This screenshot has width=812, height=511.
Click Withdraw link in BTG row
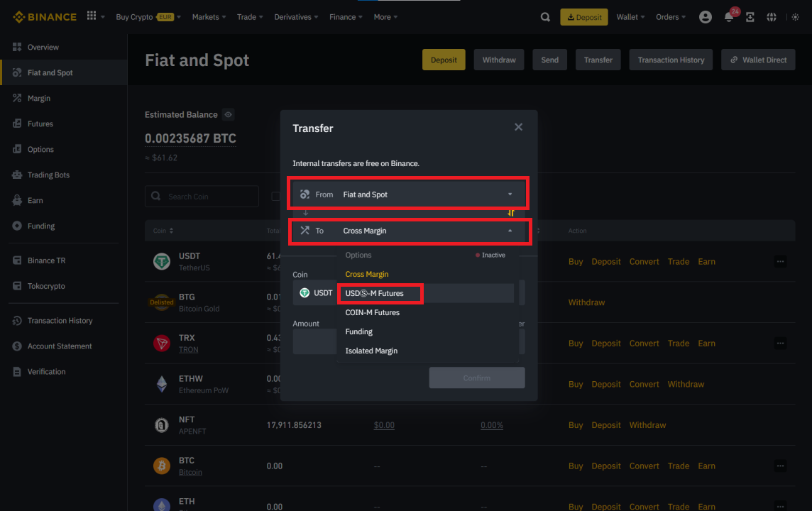[586, 302]
